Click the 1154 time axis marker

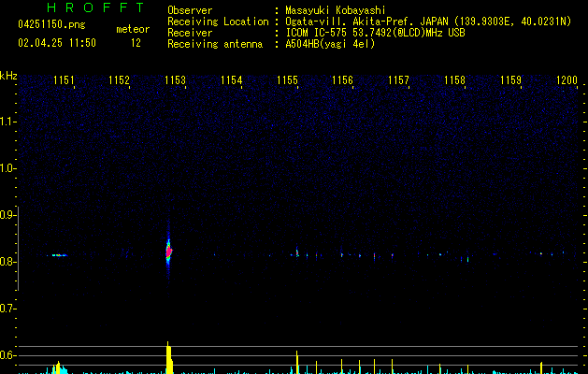point(232,80)
